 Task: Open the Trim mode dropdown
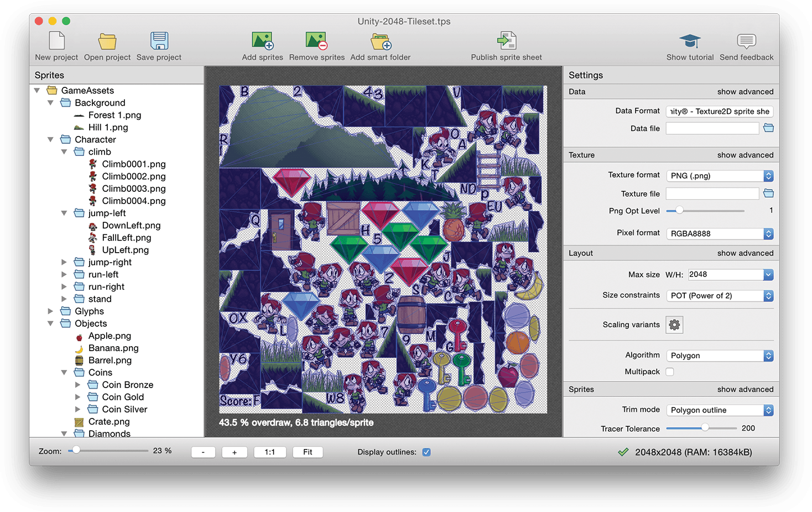click(x=719, y=410)
